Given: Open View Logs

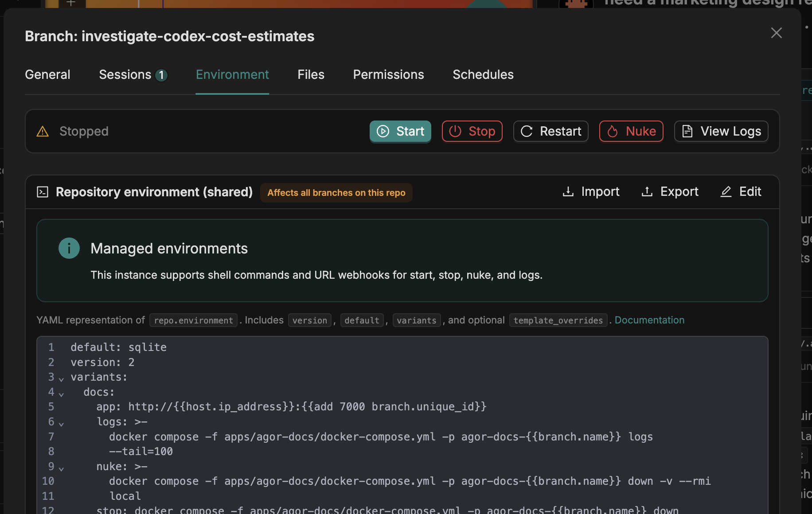Looking at the screenshot, I should coord(721,131).
